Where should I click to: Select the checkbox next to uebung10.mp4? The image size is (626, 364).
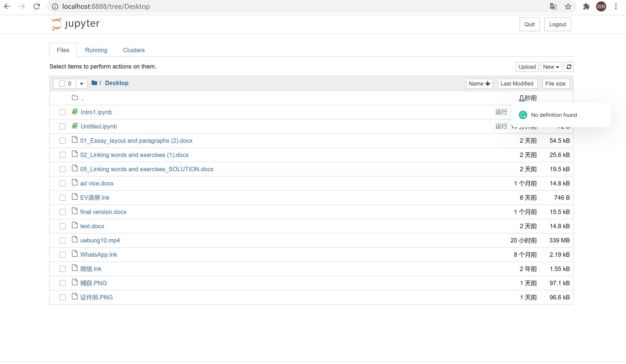tap(62, 241)
